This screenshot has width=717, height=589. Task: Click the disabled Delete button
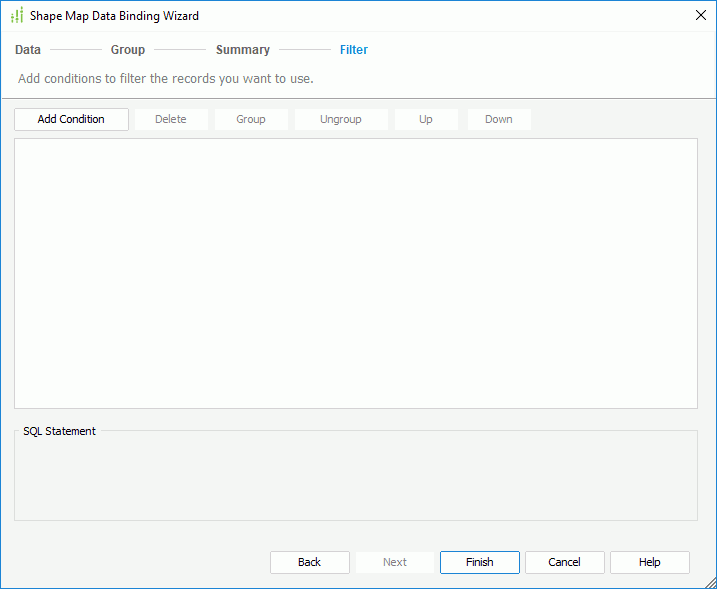pos(171,119)
